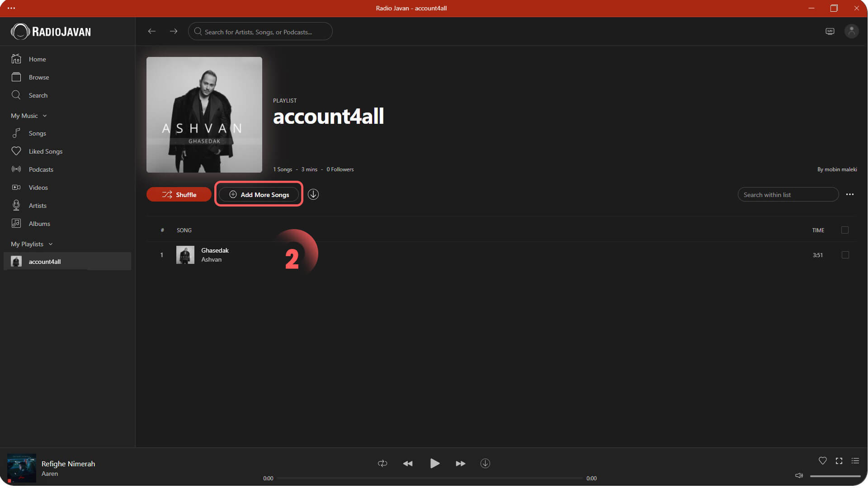Viewport: 868px width, 488px height.
Task: Open the Ghasedak song title
Action: pos(215,251)
